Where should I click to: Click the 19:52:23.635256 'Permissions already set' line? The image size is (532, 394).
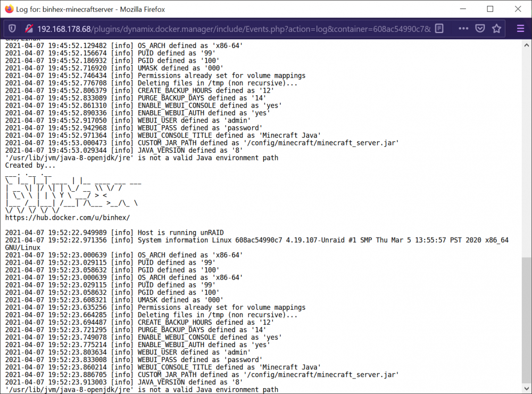(155, 307)
